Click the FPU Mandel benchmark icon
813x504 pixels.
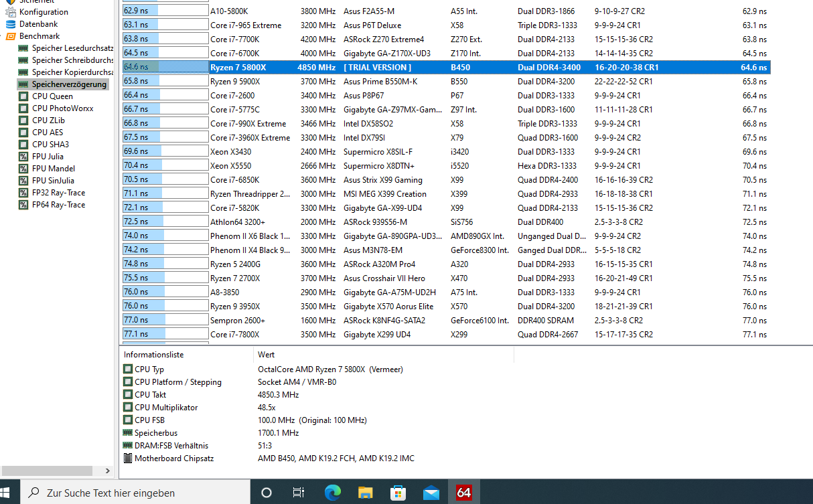click(23, 169)
